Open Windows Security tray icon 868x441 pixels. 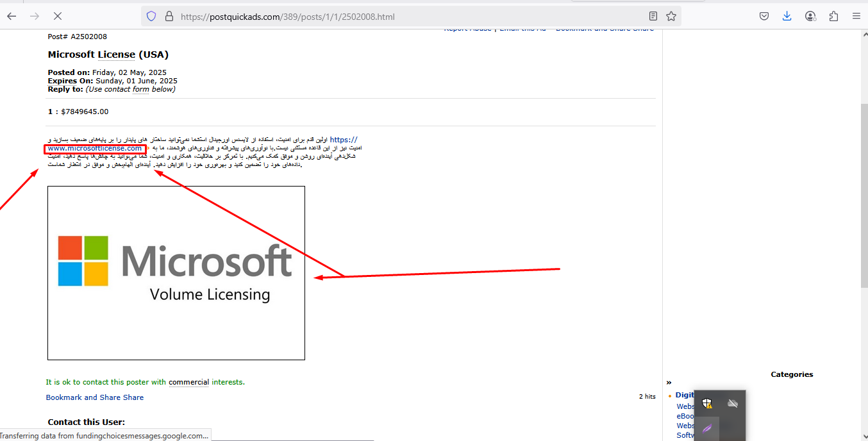tap(707, 403)
